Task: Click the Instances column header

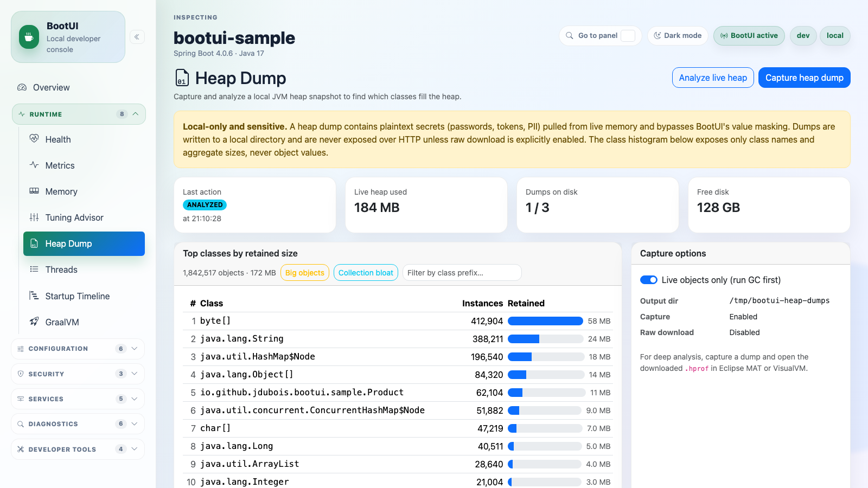Action: (482, 303)
